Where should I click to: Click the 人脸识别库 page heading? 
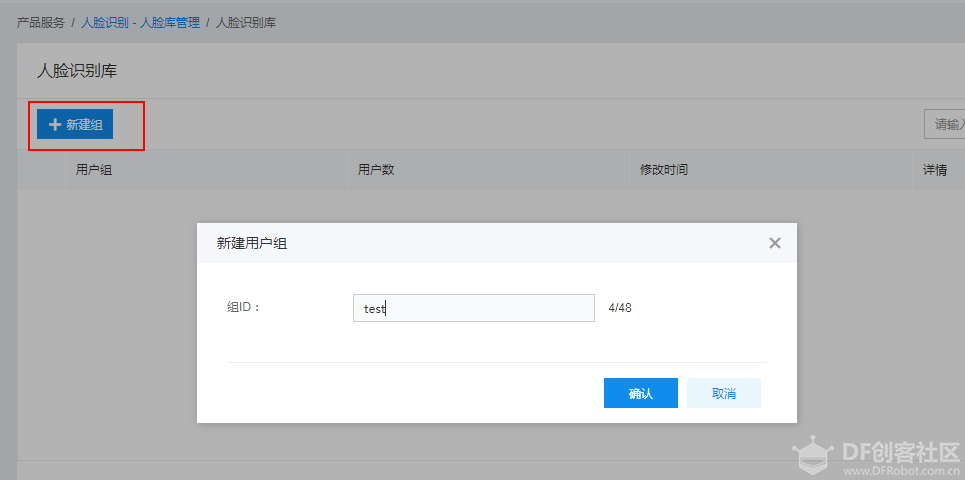(78, 71)
